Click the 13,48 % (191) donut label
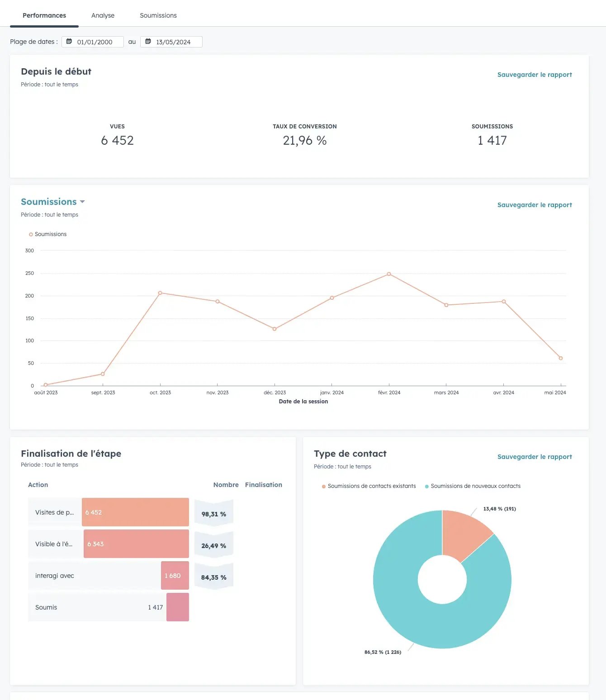Viewport: 606px width, 700px height. pos(499,509)
